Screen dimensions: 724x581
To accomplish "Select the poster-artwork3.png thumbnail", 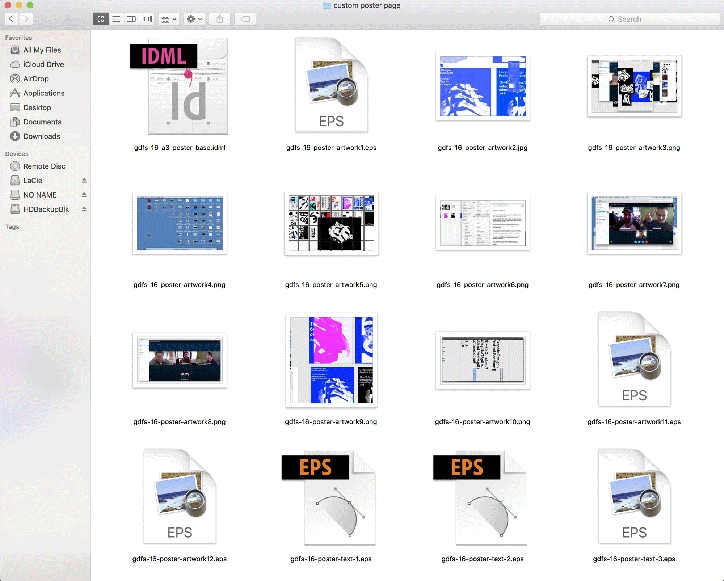I will (x=634, y=86).
